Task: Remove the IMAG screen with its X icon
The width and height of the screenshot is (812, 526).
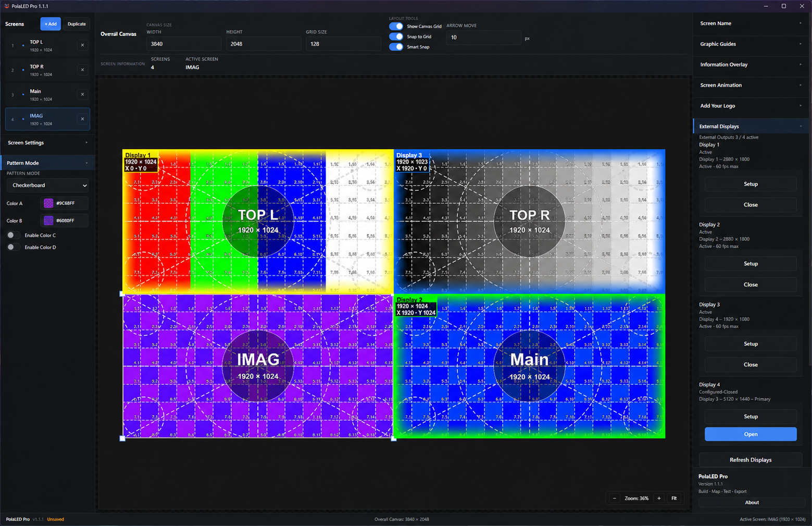Action: [x=82, y=119]
